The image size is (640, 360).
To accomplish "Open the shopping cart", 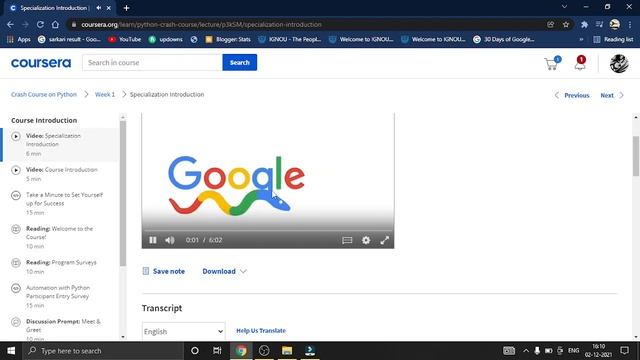I will click(x=553, y=63).
